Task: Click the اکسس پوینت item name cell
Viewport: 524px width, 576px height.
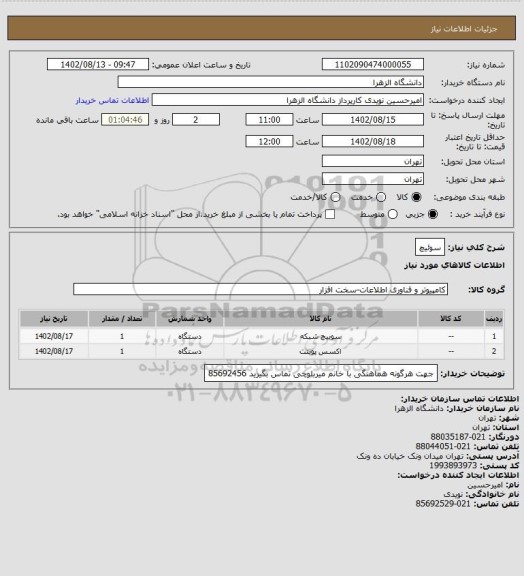Action: coord(320,351)
